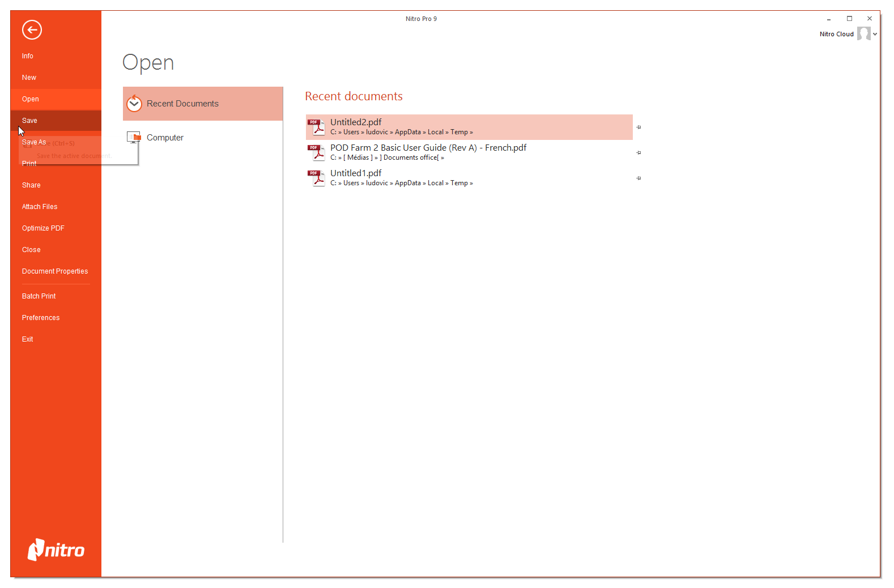Viewport: 894px width, 588px height.
Task: Open the Share menu item
Action: click(x=56, y=185)
